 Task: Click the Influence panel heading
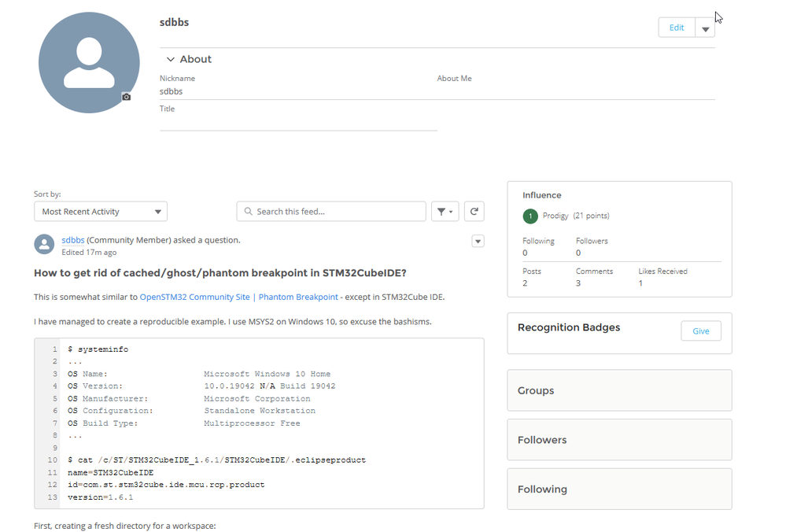click(542, 195)
